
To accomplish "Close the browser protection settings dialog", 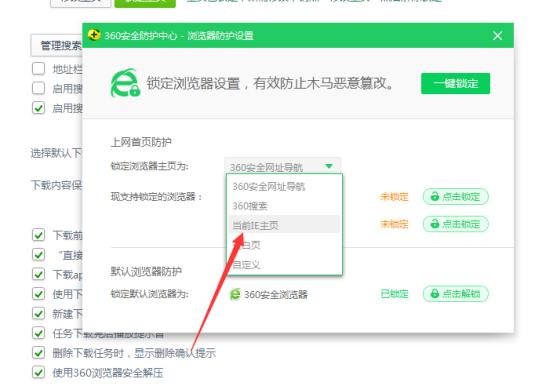I will tap(497, 36).
